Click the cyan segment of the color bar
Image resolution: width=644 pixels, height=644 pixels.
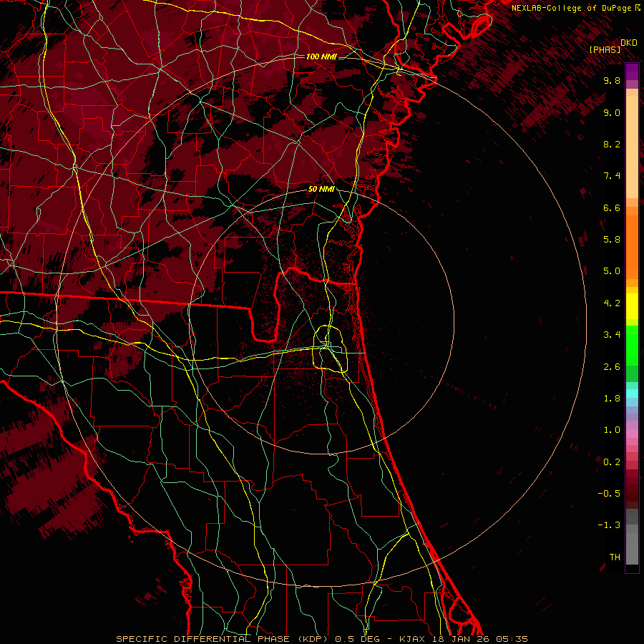(x=632, y=393)
